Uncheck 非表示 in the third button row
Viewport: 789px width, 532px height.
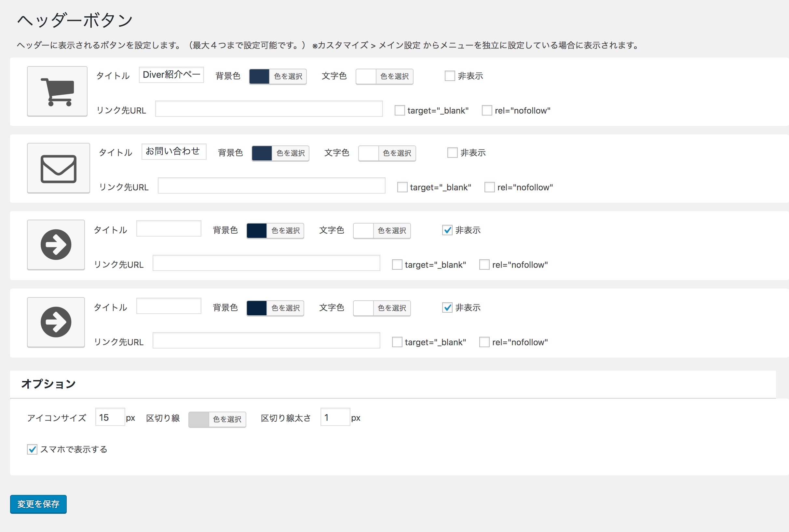pyautogui.click(x=447, y=230)
